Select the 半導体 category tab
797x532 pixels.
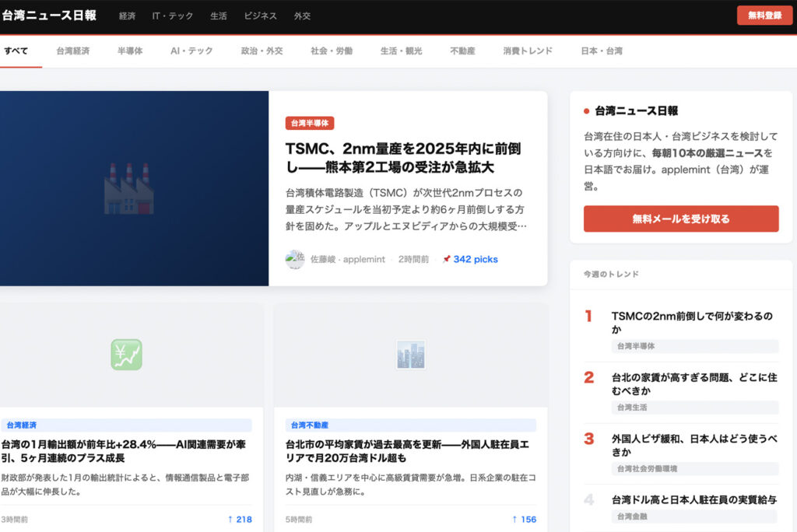[130, 51]
